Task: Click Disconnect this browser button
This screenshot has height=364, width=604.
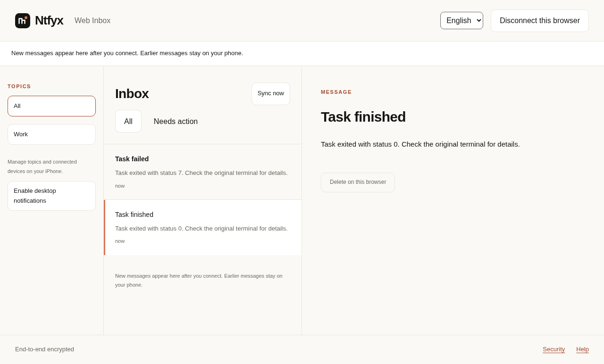Action: [540, 21]
